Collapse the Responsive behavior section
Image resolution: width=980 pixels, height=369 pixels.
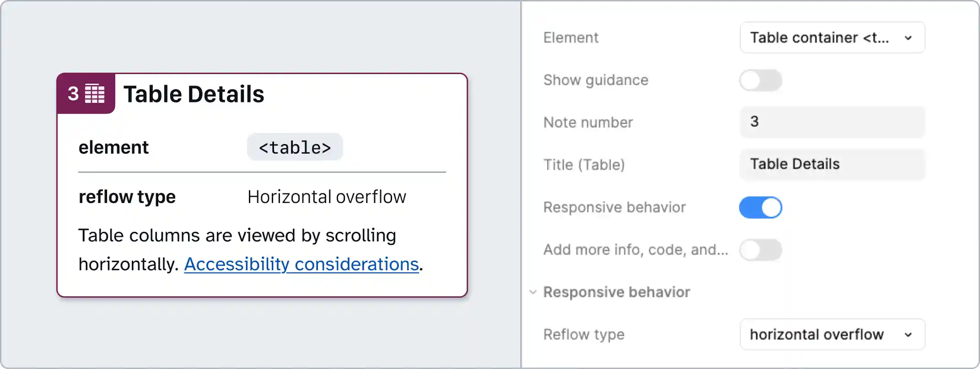pyautogui.click(x=533, y=292)
